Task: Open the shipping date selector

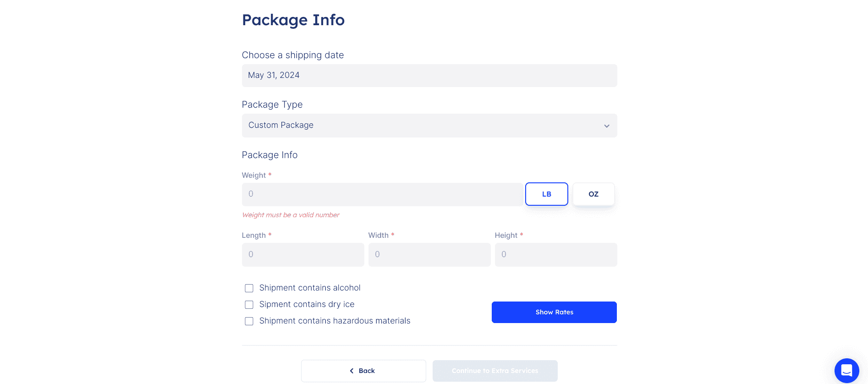Action: [x=429, y=75]
